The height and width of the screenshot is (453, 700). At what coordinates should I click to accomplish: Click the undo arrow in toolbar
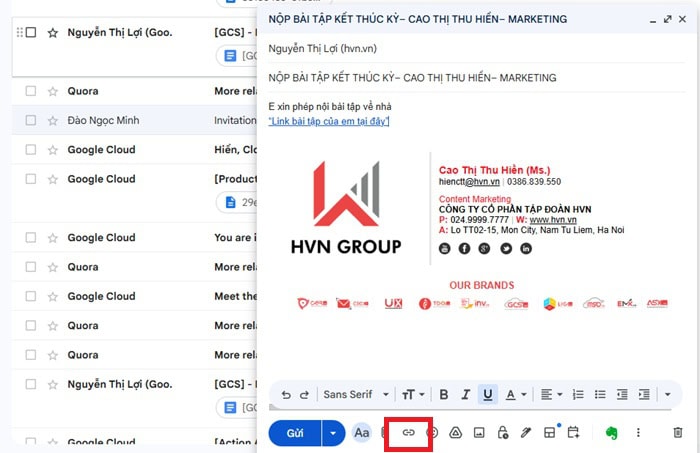pyautogui.click(x=286, y=395)
